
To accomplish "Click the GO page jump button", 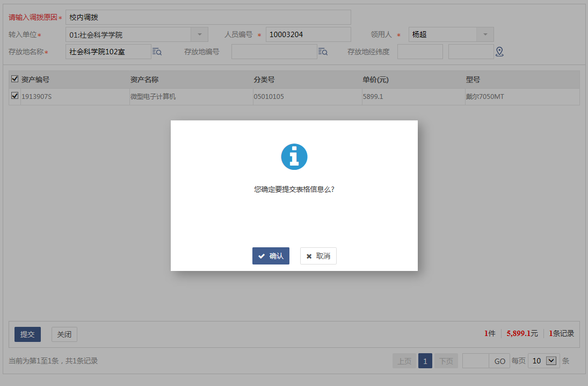I will tap(499, 361).
